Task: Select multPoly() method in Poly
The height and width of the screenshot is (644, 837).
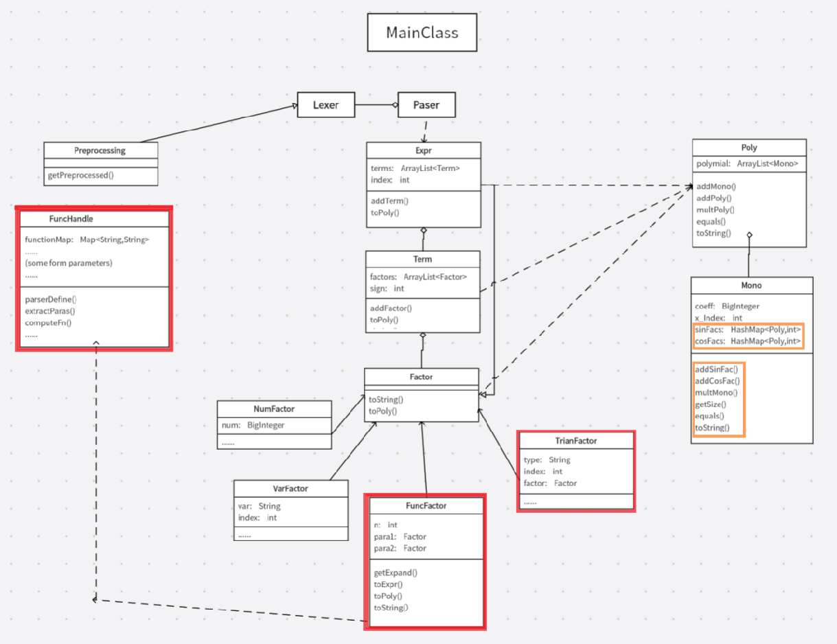Action: pyautogui.click(x=715, y=209)
